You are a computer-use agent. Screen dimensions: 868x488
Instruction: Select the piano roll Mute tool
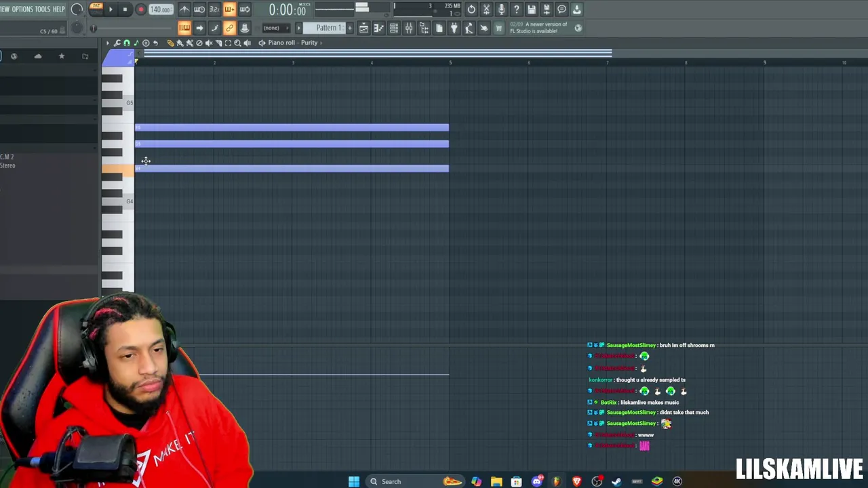[x=208, y=43]
